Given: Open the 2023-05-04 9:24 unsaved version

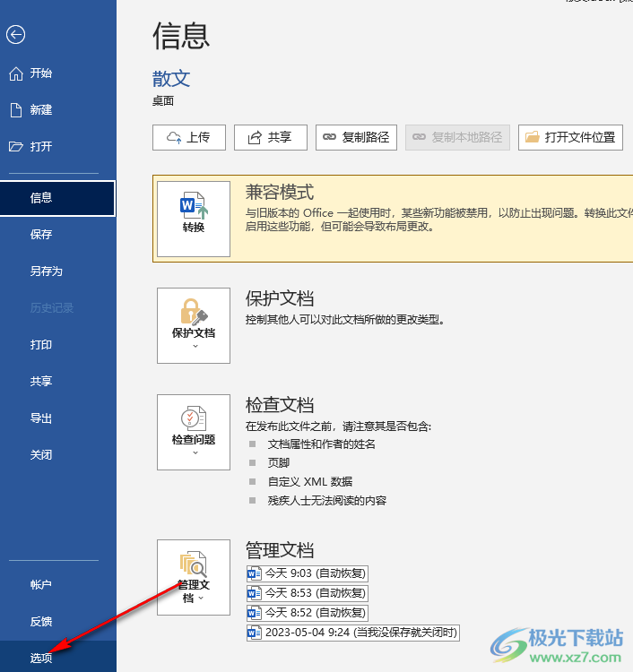Looking at the screenshot, I should (352, 633).
